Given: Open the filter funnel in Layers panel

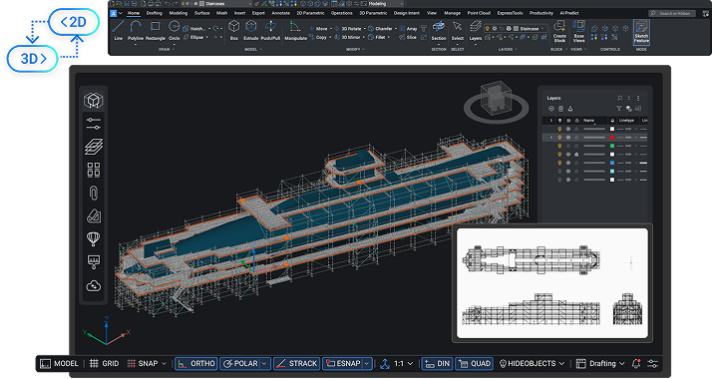Looking at the screenshot, I should point(618,109).
